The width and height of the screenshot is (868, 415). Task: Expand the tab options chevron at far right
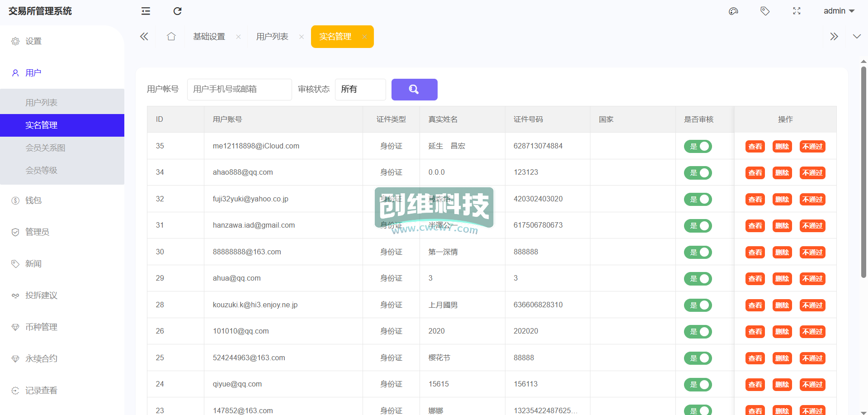(x=857, y=37)
